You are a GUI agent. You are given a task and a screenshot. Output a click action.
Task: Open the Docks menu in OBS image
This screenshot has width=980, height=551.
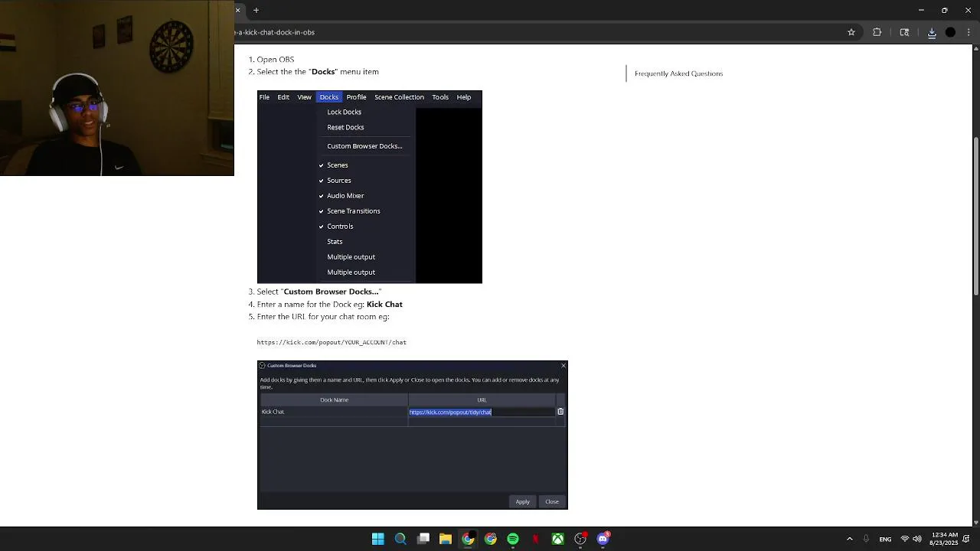(x=329, y=97)
